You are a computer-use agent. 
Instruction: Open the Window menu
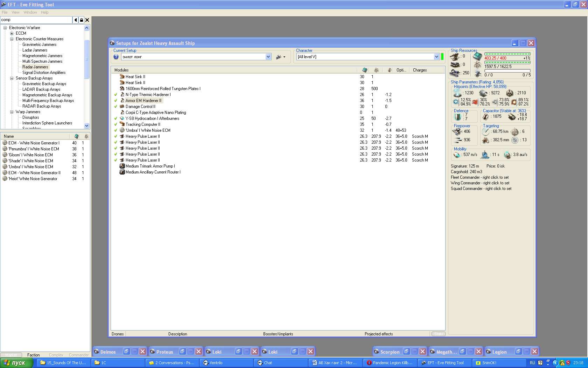(30, 12)
